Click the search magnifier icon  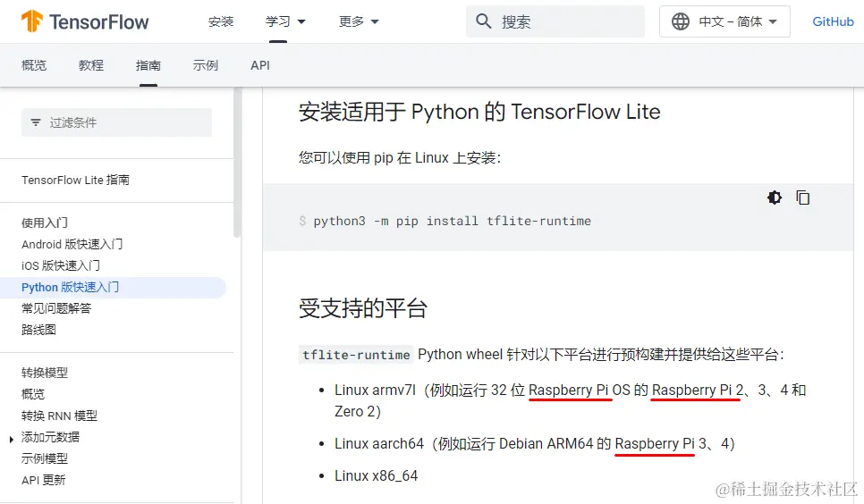pos(483,21)
